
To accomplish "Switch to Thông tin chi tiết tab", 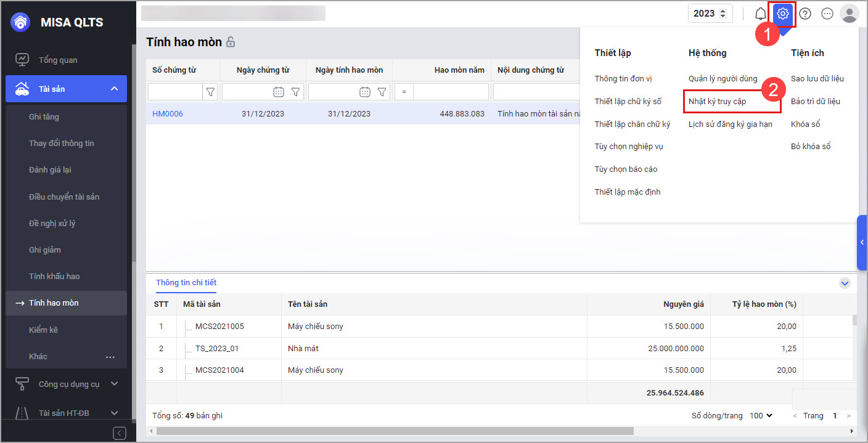I will click(x=186, y=283).
